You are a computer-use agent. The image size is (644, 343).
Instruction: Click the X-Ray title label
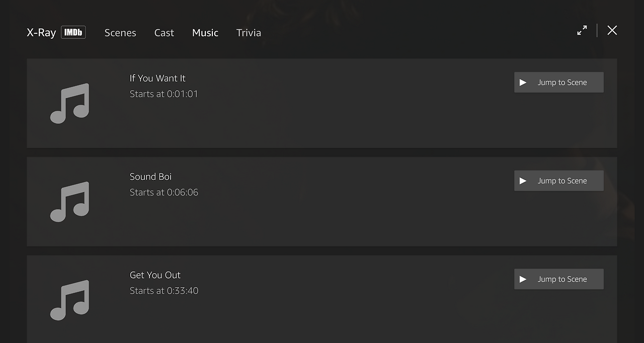[41, 33]
